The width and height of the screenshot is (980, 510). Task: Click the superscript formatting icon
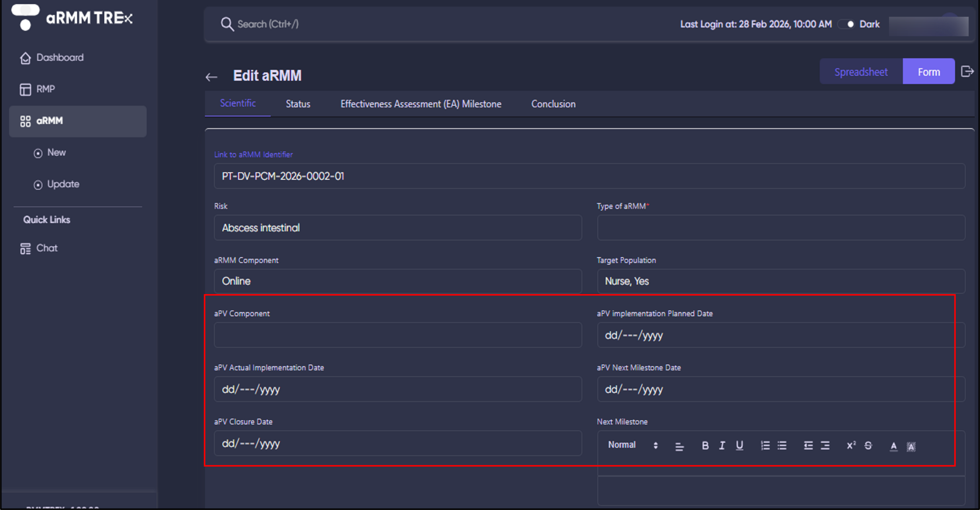(851, 445)
